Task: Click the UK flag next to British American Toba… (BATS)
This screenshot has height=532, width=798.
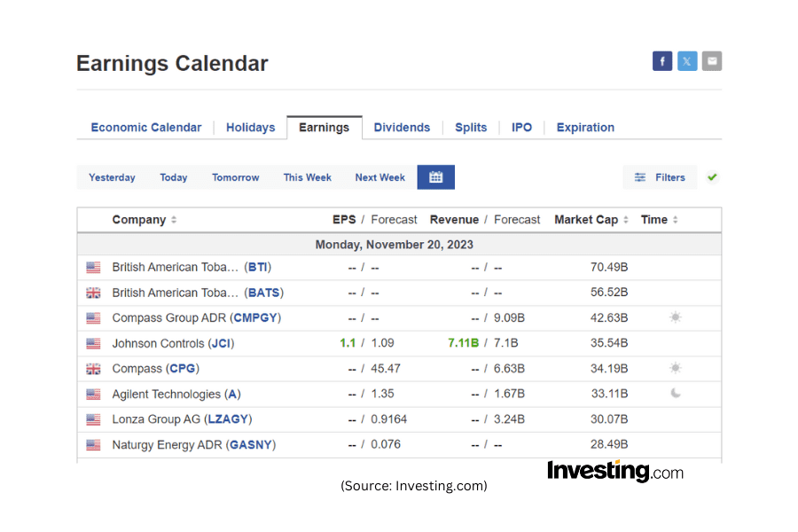Action: (x=93, y=293)
